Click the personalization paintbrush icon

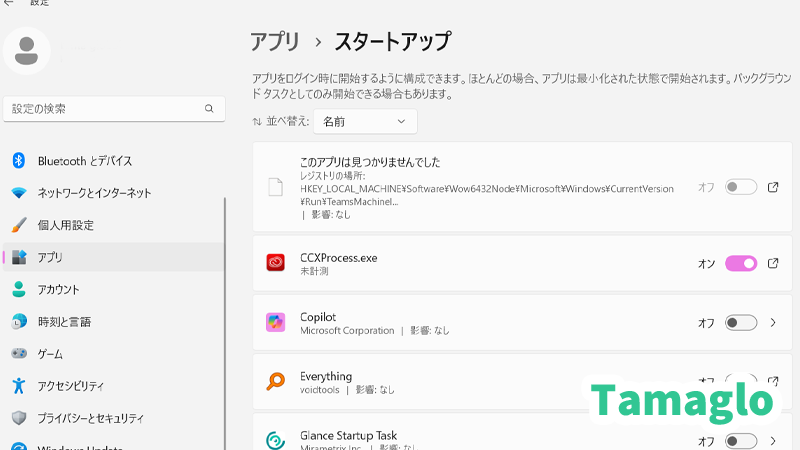[19, 225]
